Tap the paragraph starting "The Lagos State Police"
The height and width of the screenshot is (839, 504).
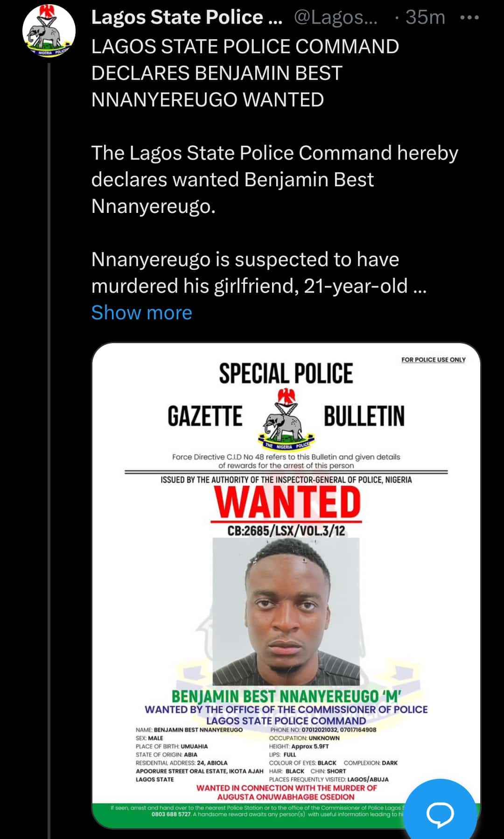coord(274,179)
